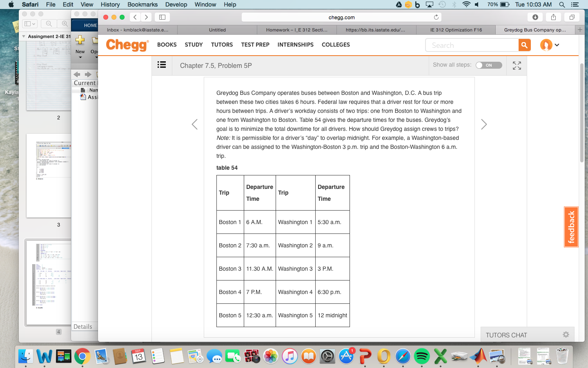Open the Develop menu
The height and width of the screenshot is (368, 588).
pyautogui.click(x=176, y=4)
